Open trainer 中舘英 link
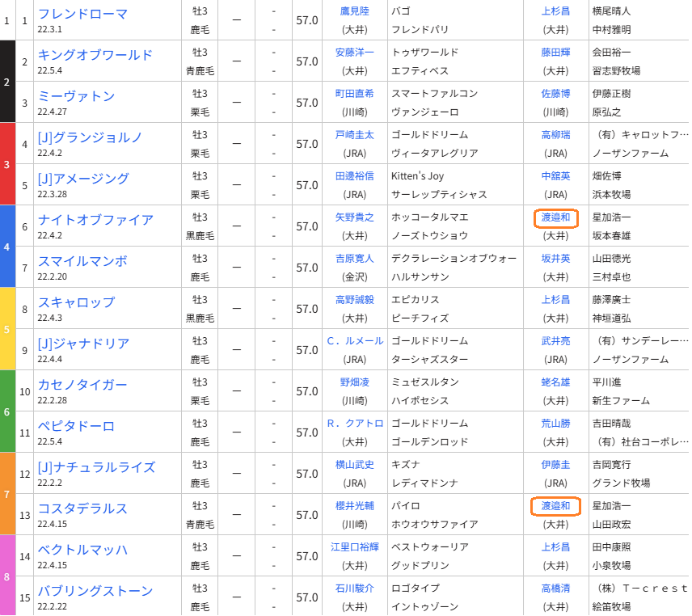 pos(555,175)
